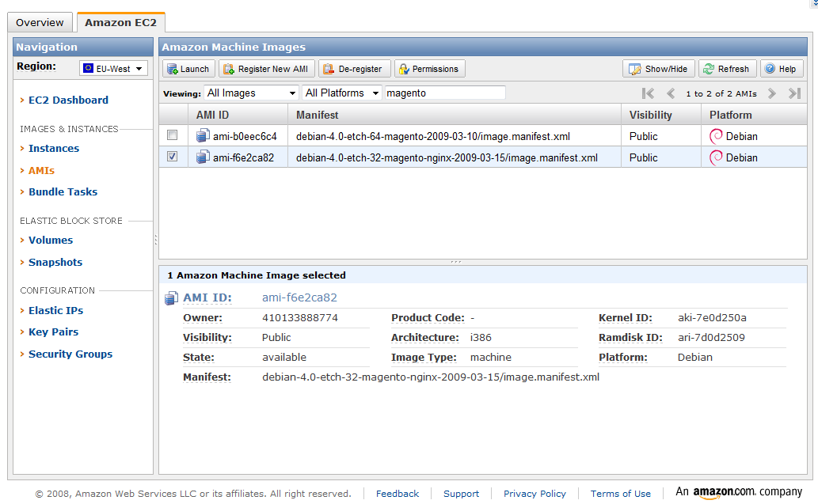Click the Support footer link
Viewport: 818px width, 504px height.
(x=461, y=494)
